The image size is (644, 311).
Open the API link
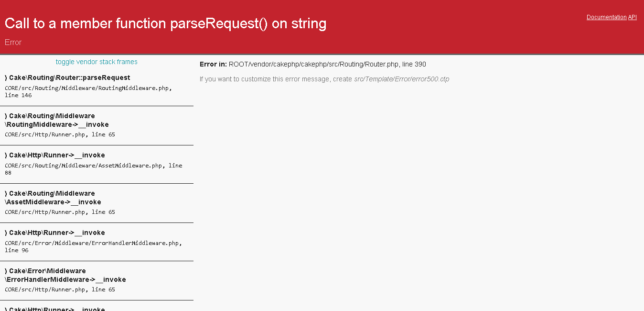click(632, 17)
